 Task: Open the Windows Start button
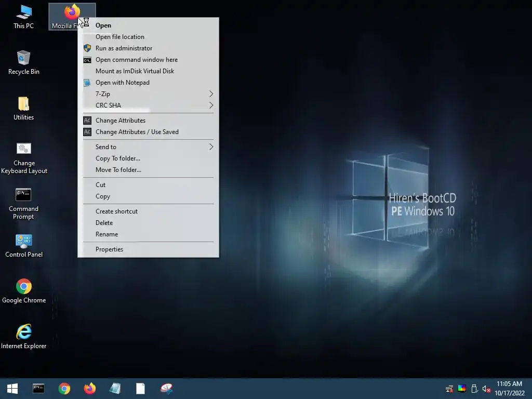[12, 389]
